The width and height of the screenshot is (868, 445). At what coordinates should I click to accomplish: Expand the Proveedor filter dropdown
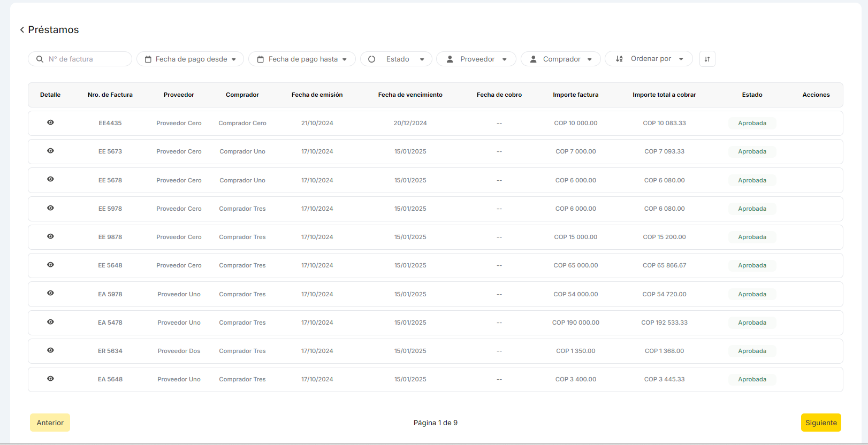(x=476, y=59)
